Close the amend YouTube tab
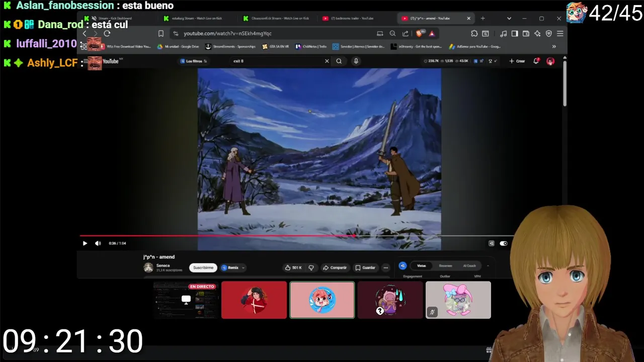644x362 pixels. pyautogui.click(x=468, y=19)
